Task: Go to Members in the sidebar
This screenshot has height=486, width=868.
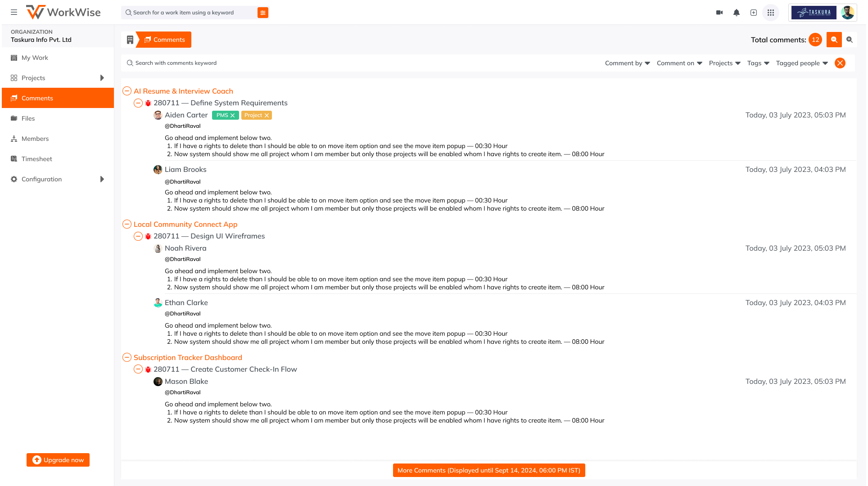Action: [x=35, y=139]
